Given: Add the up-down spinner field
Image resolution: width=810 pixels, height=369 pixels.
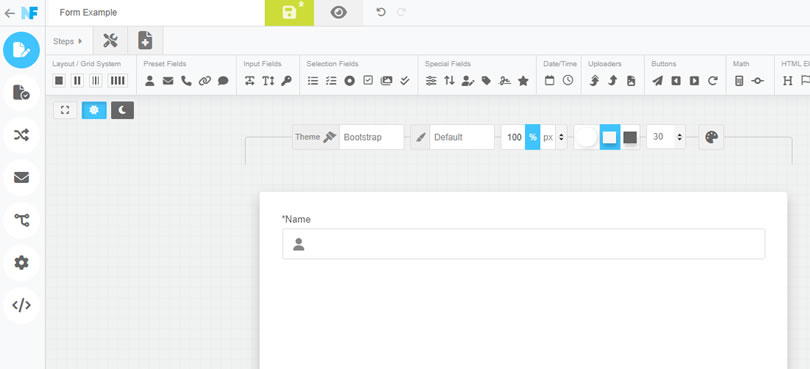Looking at the screenshot, I should (449, 81).
